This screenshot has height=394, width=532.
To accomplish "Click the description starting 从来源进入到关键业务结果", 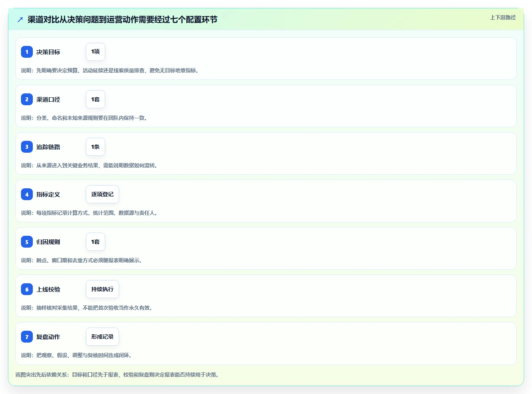I will pos(90,165).
